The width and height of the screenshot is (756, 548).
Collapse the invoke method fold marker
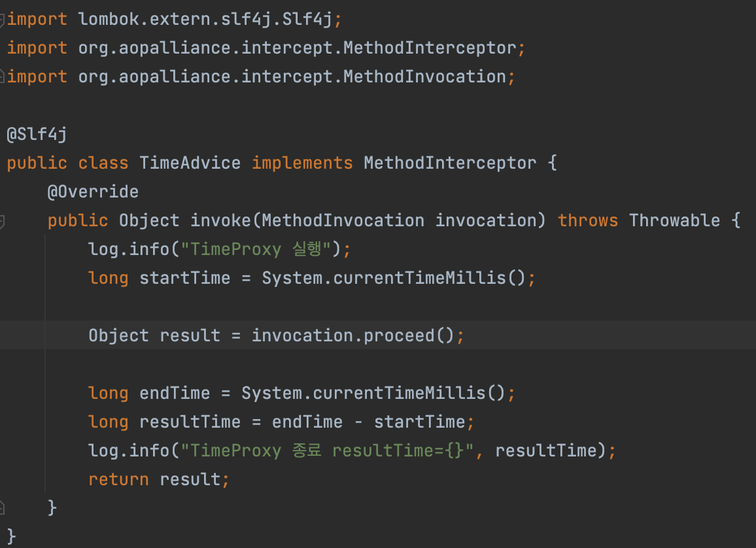tap(2, 221)
